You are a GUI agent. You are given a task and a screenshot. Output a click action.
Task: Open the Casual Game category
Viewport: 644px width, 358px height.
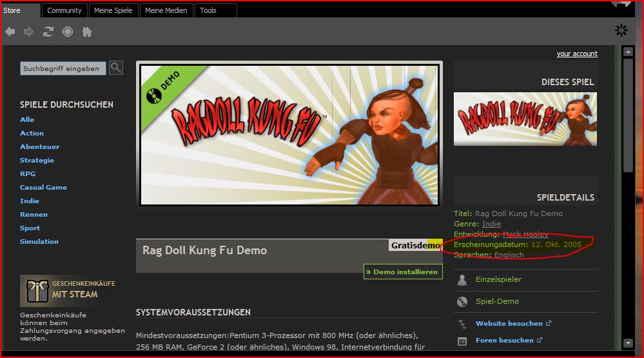tap(43, 188)
